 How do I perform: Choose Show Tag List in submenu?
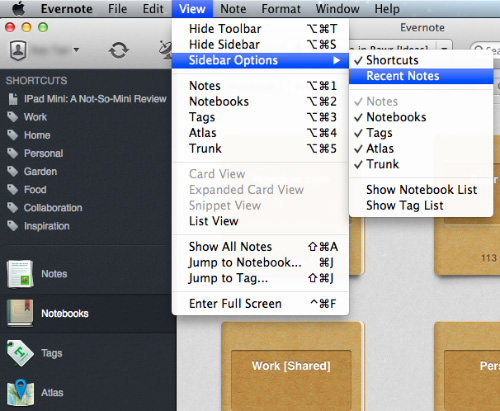point(421,205)
